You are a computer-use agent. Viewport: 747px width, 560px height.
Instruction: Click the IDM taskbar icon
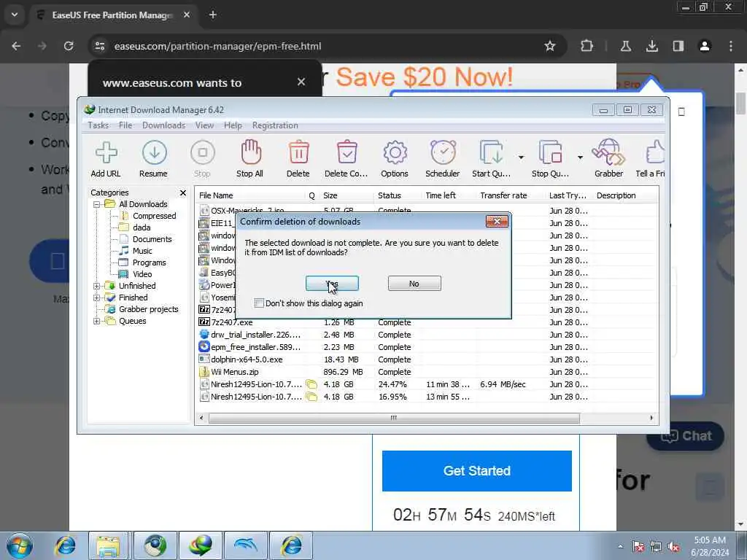200,545
